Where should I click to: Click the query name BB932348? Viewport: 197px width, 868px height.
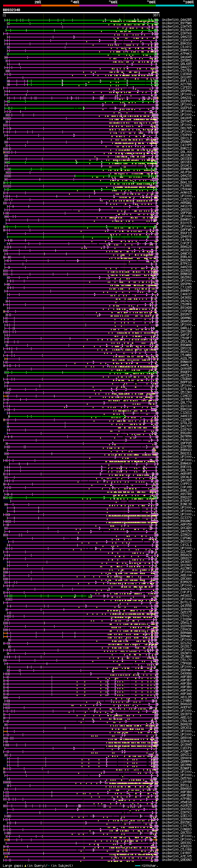point(11,10)
